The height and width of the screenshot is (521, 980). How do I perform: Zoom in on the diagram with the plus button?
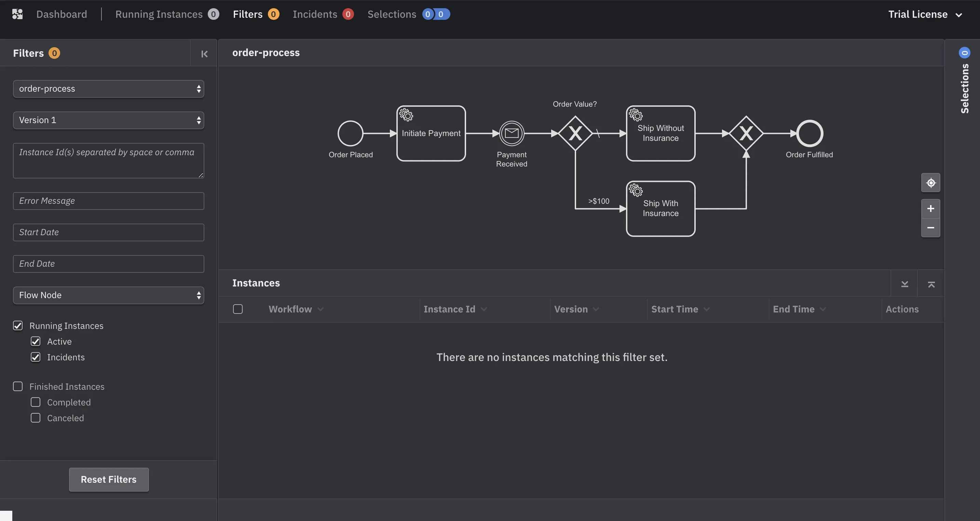930,209
